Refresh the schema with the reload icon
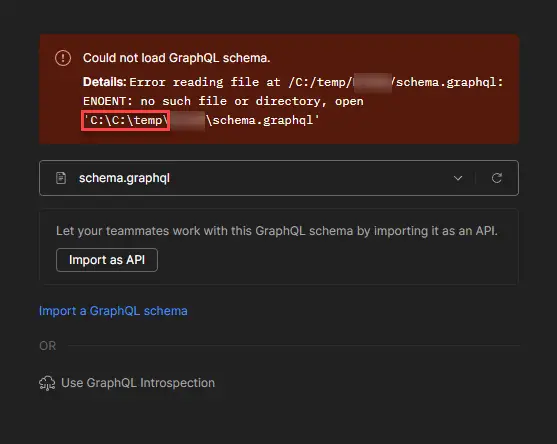557x444 pixels. click(x=497, y=178)
